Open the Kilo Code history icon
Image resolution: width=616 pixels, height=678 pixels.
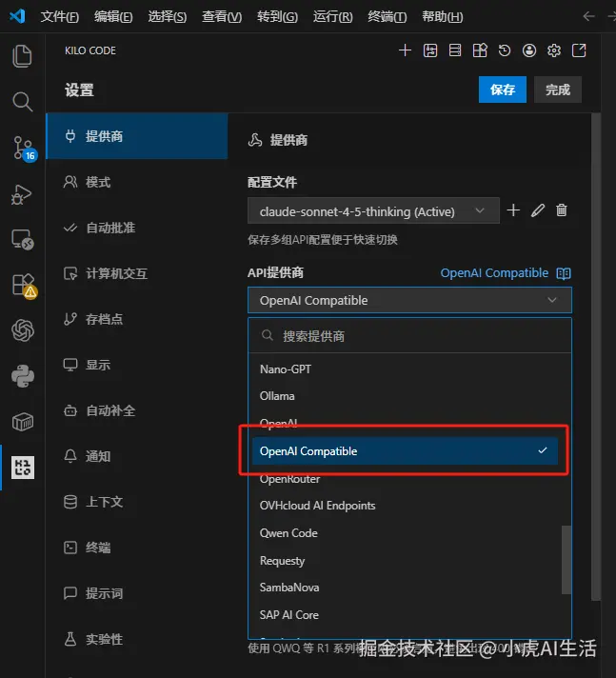(x=505, y=50)
